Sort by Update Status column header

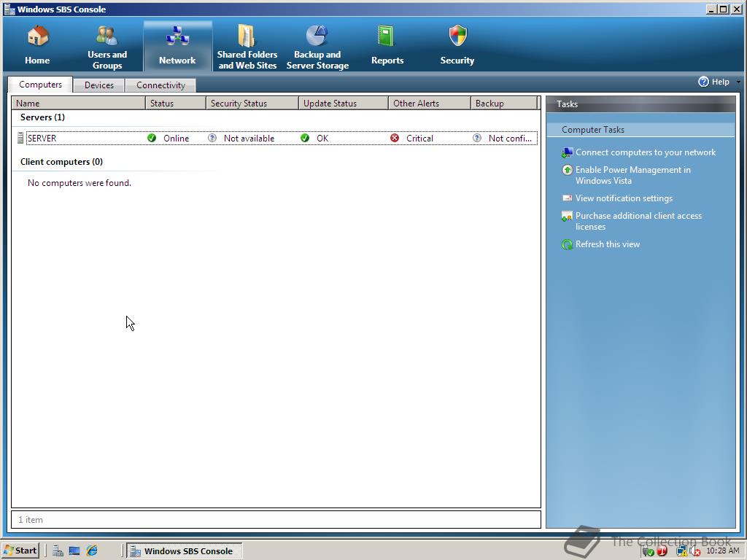click(344, 104)
